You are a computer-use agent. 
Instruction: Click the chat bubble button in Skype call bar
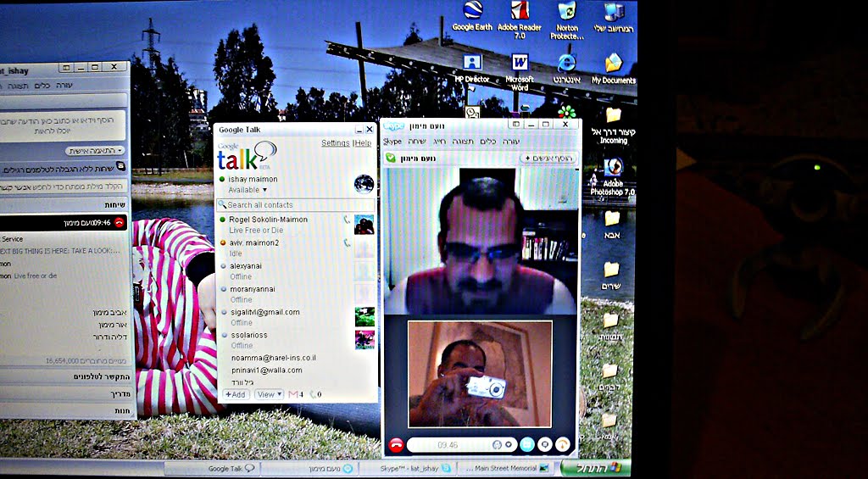545,444
